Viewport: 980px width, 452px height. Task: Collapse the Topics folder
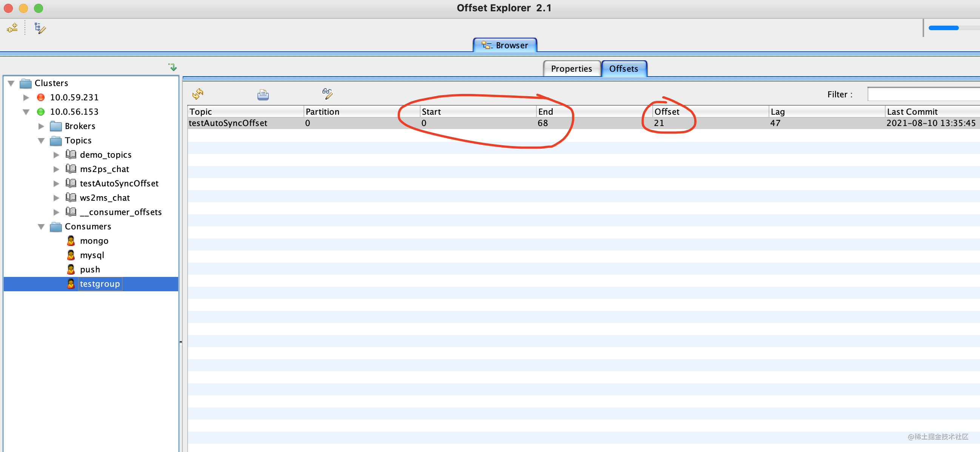[41, 140]
